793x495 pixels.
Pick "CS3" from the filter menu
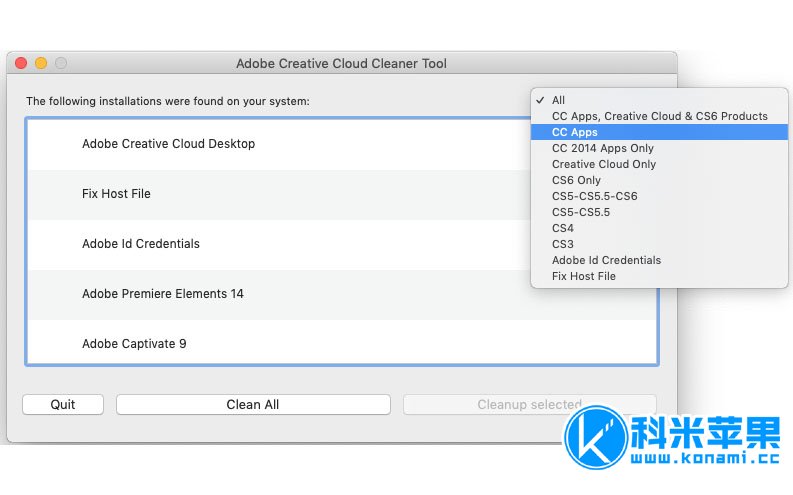coord(659,244)
